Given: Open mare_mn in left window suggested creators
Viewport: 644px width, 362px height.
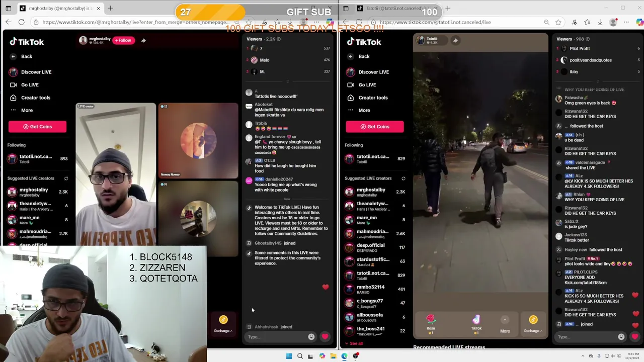Looking at the screenshot, I should click(x=37, y=220).
